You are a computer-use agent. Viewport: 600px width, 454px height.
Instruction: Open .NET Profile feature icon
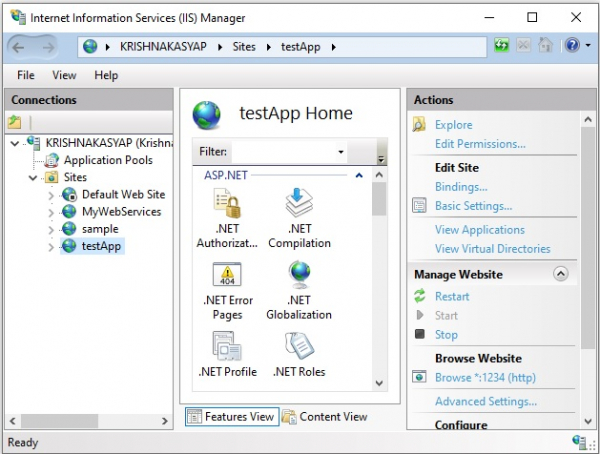coord(227,346)
